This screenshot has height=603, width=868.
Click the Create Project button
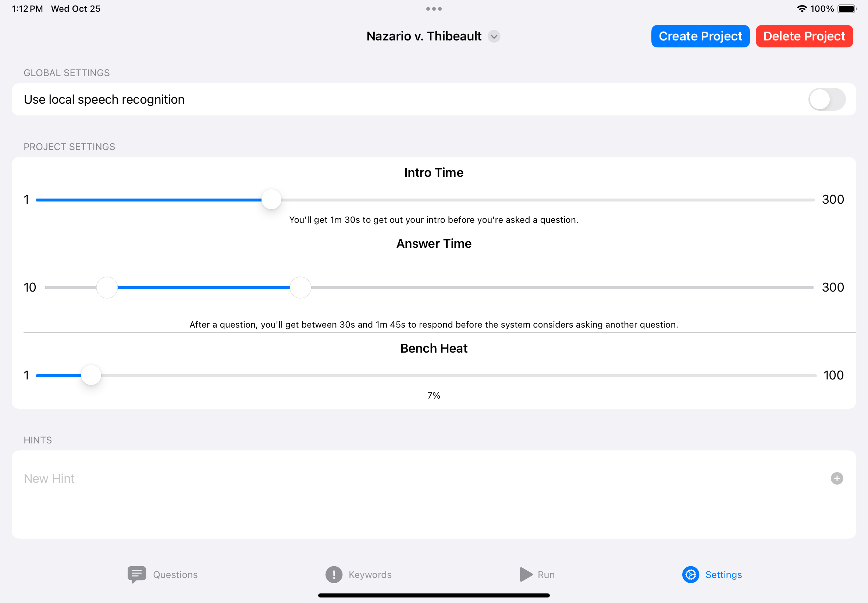tap(700, 36)
